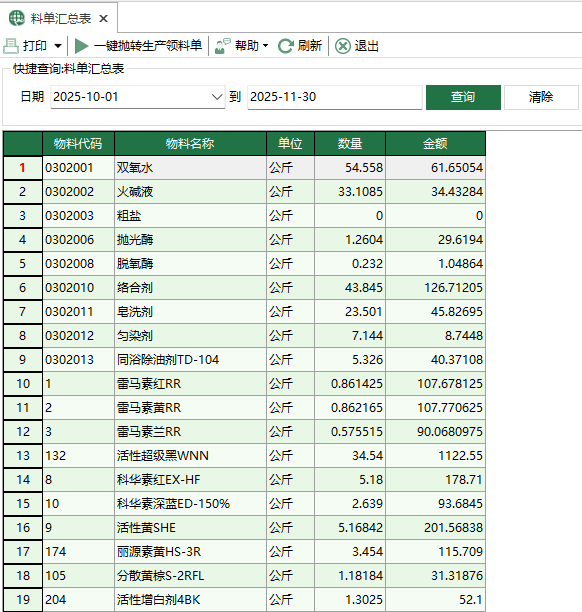Click 同浴除油剂TD-104 cell

[190, 360]
